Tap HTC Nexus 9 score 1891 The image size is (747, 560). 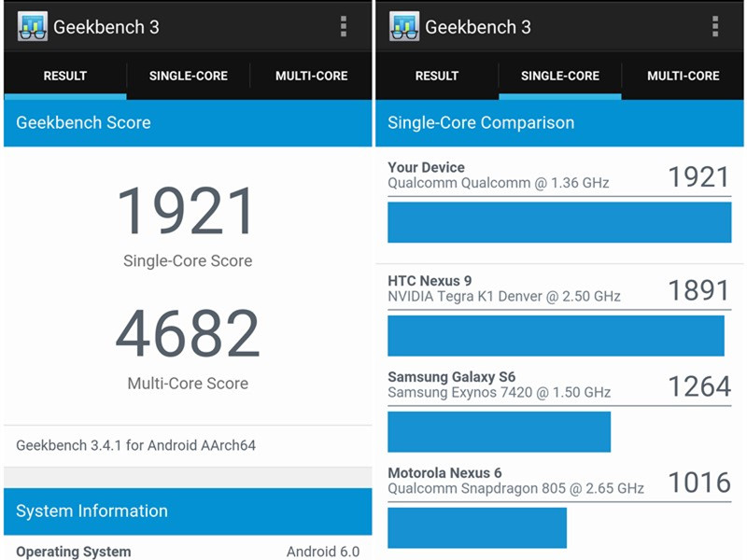pos(698,290)
